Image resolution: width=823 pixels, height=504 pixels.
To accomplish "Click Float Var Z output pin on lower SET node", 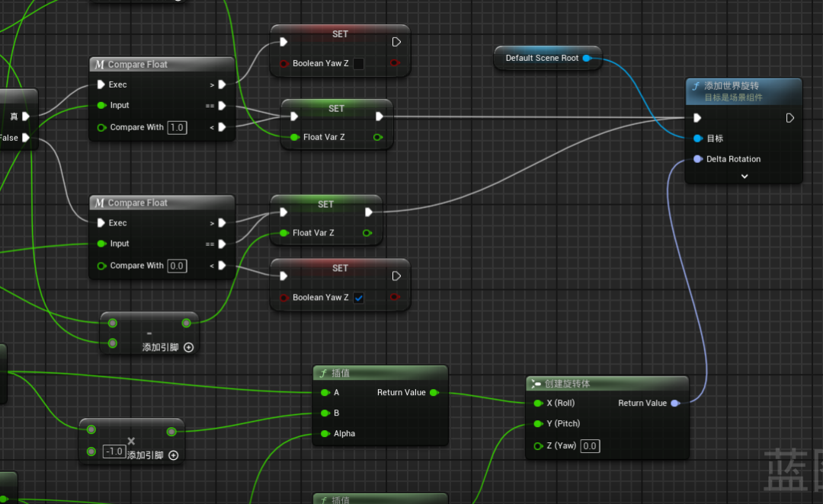I will pos(367,233).
